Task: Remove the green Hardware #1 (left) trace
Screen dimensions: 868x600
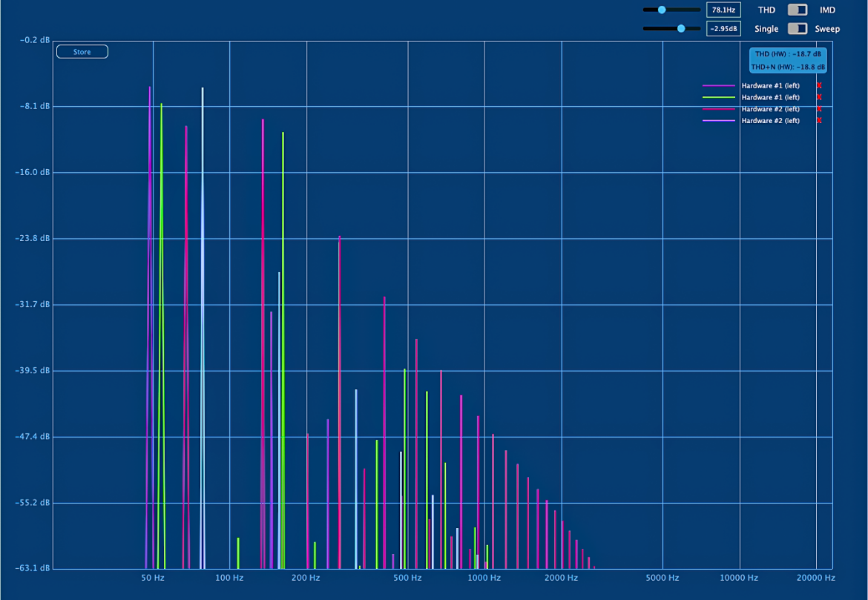Action: tap(819, 97)
